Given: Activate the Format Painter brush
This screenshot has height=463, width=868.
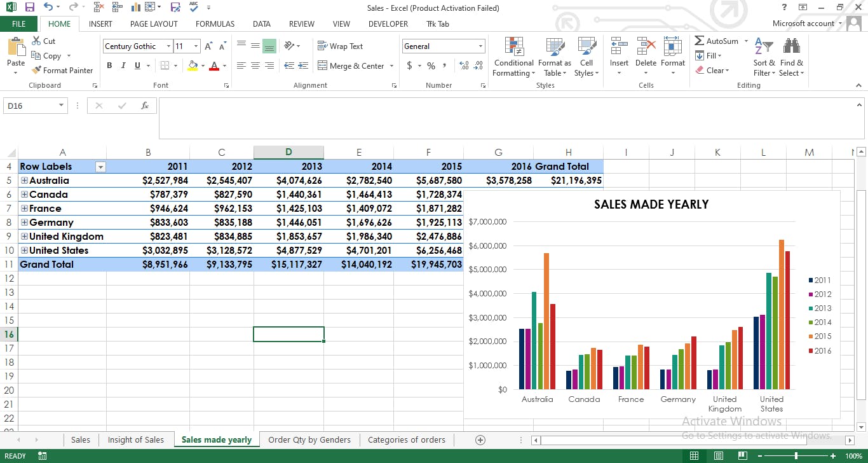Looking at the screenshot, I should pyautogui.click(x=62, y=71).
